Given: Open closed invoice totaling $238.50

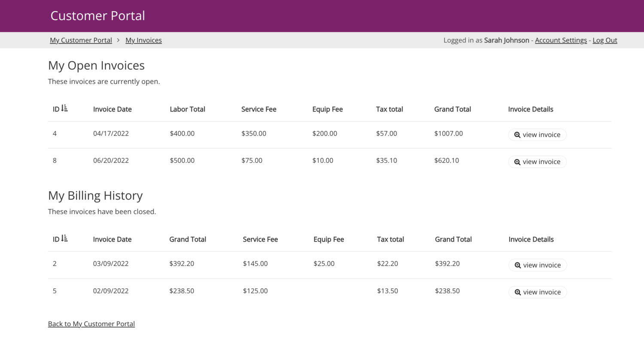Looking at the screenshot, I should click(538, 292).
